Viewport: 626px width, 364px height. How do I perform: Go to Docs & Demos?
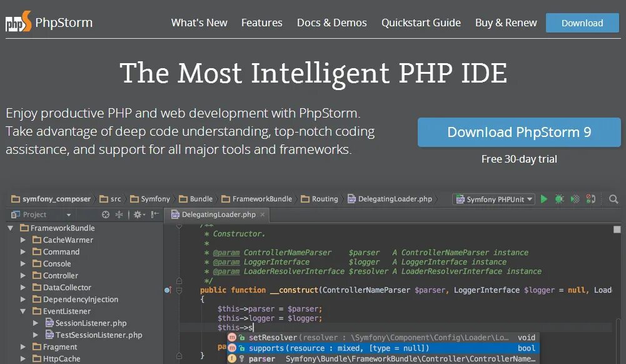click(x=332, y=23)
